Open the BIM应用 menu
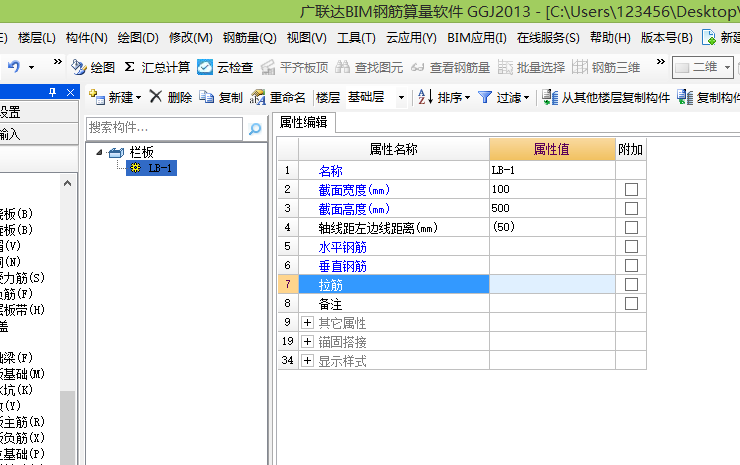 (477, 37)
